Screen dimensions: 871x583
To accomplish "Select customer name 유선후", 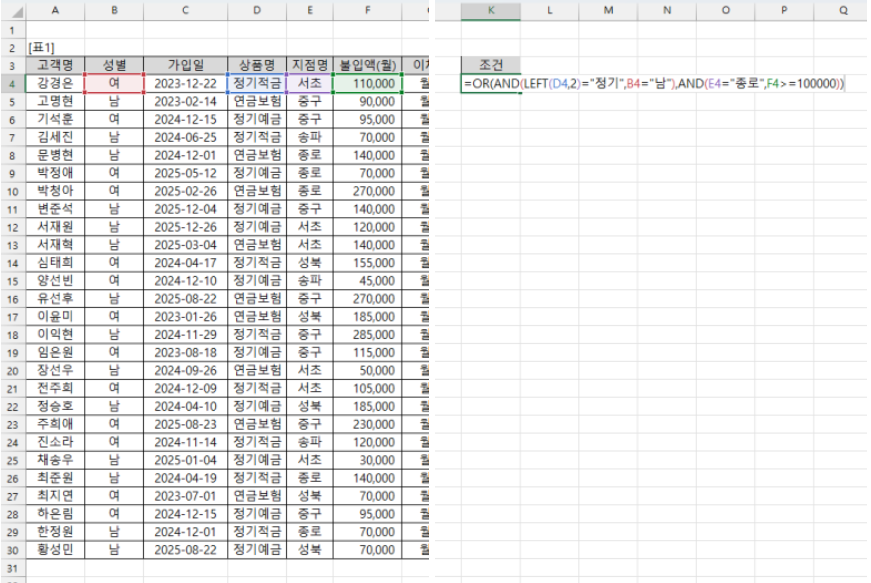I will tap(55, 299).
